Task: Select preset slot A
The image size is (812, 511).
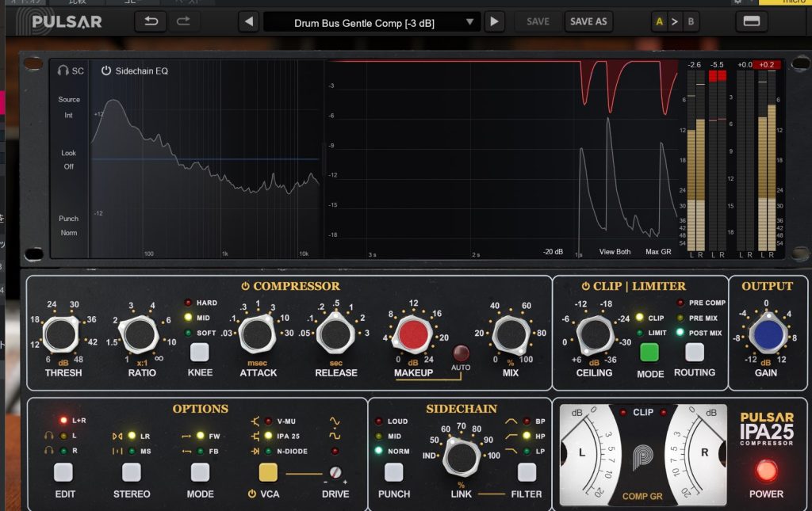Action: tap(659, 22)
